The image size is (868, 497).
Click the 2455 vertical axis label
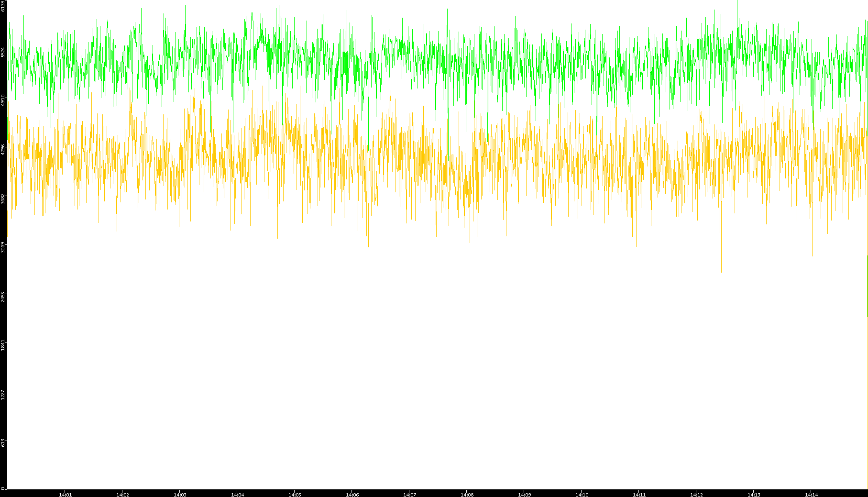coord(3,297)
